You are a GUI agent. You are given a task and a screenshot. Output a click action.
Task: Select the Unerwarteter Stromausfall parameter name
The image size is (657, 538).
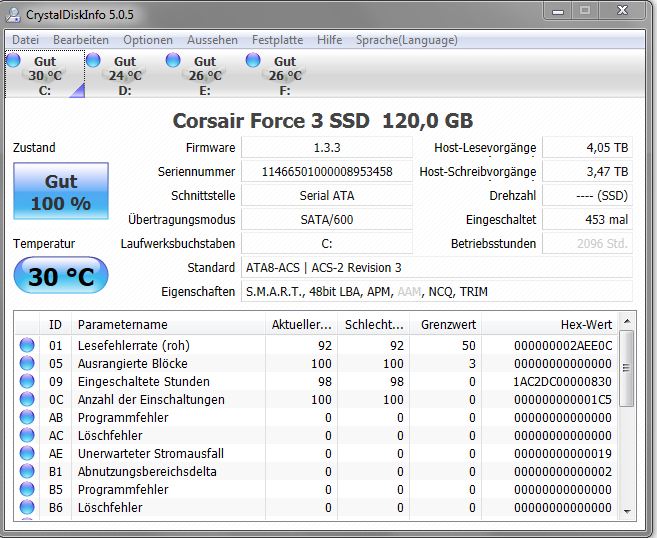coord(151,453)
